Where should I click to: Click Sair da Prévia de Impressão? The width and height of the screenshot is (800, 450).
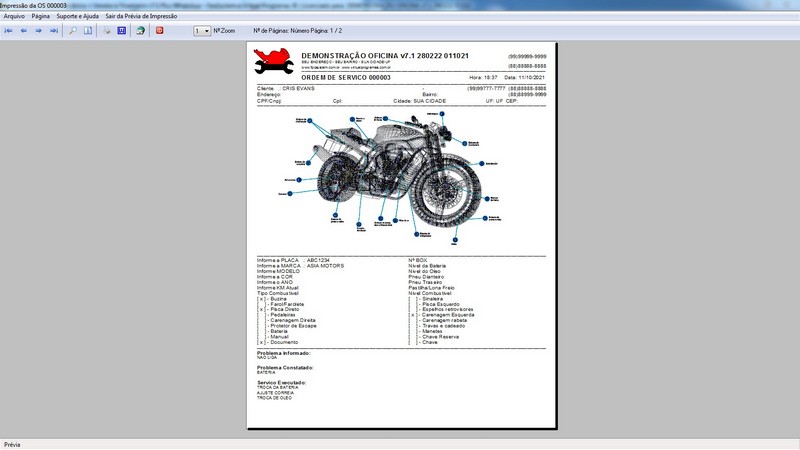point(141,16)
